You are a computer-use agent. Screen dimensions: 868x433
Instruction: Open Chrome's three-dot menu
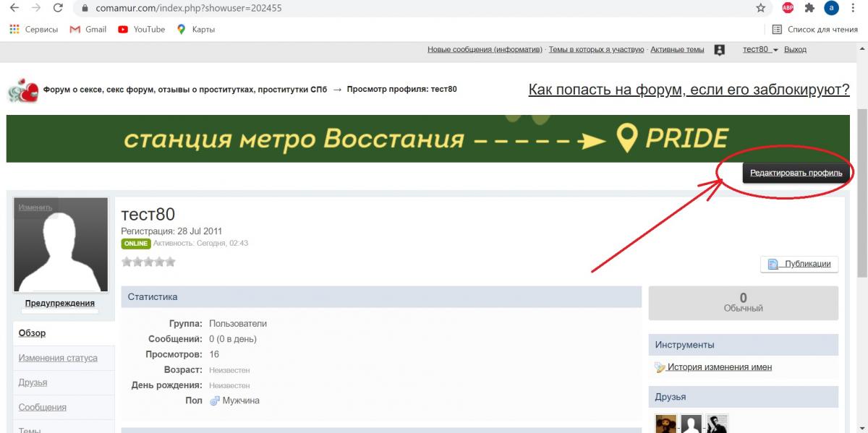[x=854, y=9]
